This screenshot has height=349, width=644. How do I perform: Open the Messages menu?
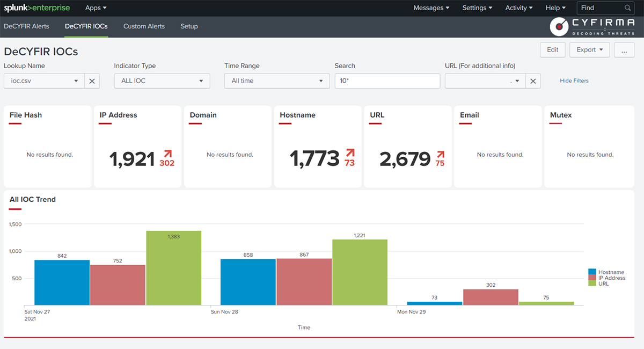pos(431,8)
